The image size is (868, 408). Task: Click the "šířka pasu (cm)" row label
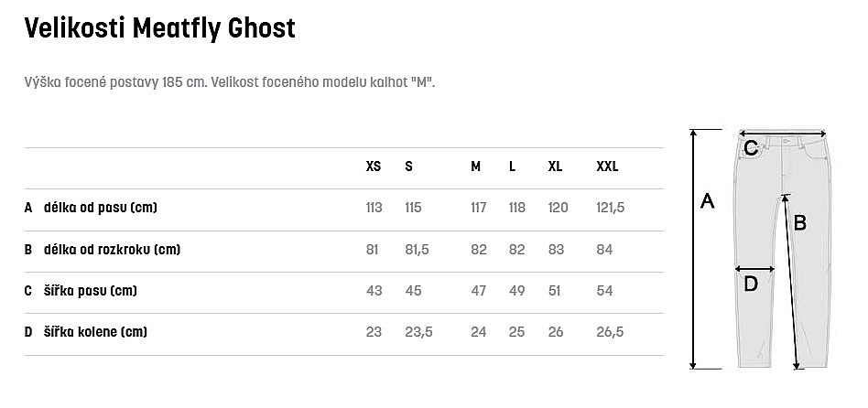[91, 291]
